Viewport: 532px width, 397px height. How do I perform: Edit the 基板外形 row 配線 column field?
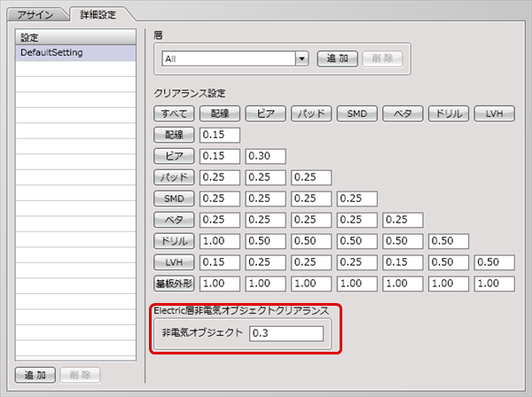pos(220,284)
